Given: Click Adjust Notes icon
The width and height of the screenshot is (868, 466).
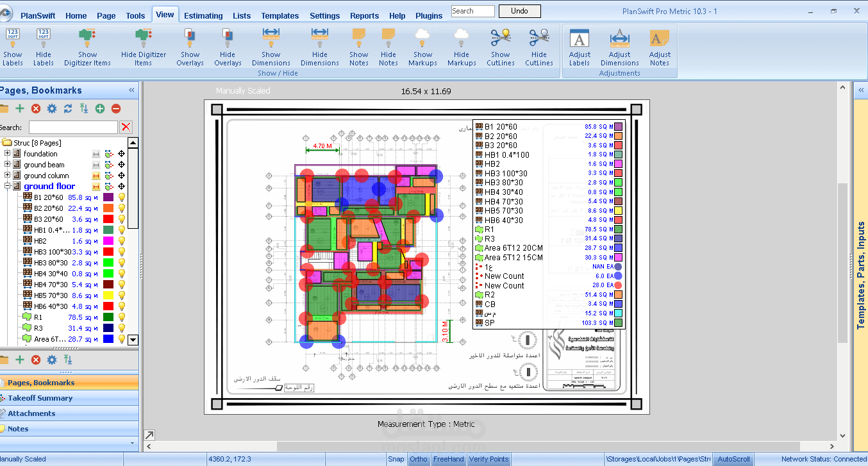Looking at the screenshot, I should click(x=660, y=38).
